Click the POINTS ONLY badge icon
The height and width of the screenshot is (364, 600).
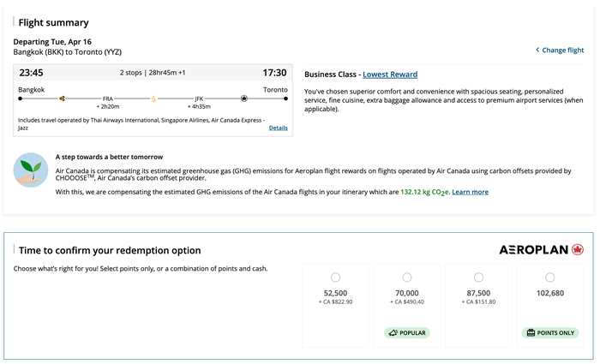click(531, 332)
